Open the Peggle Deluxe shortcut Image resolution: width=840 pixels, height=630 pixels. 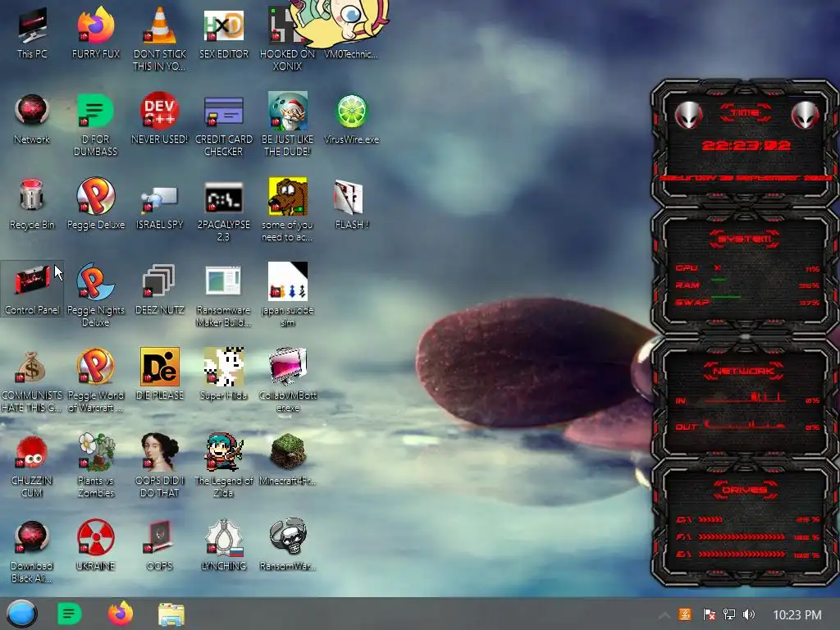pyautogui.click(x=96, y=204)
